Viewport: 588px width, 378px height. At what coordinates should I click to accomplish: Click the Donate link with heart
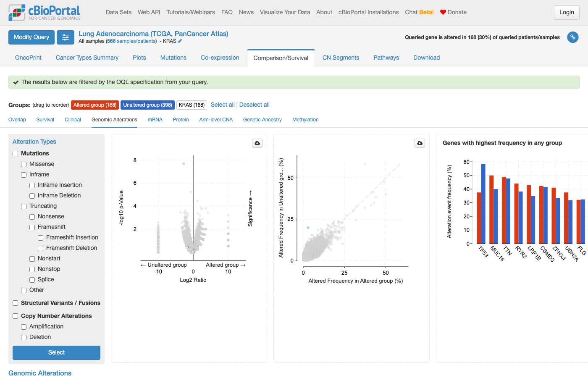453,12
